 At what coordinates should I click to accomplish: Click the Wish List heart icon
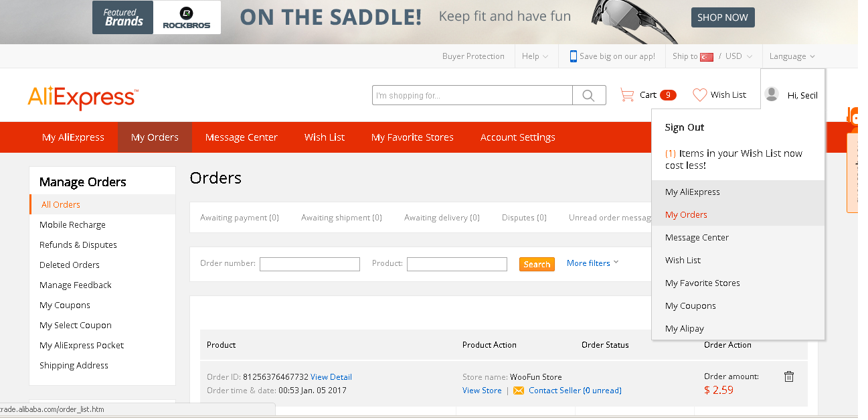point(699,95)
